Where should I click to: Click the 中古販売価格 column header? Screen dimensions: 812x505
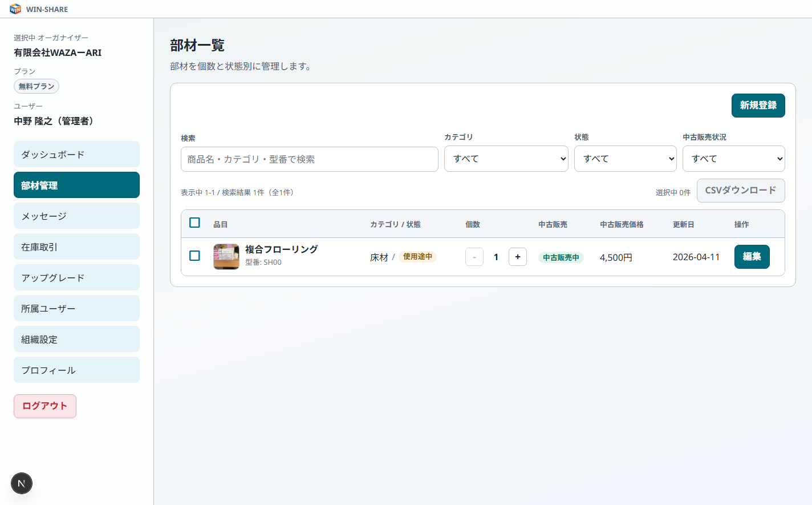click(622, 225)
